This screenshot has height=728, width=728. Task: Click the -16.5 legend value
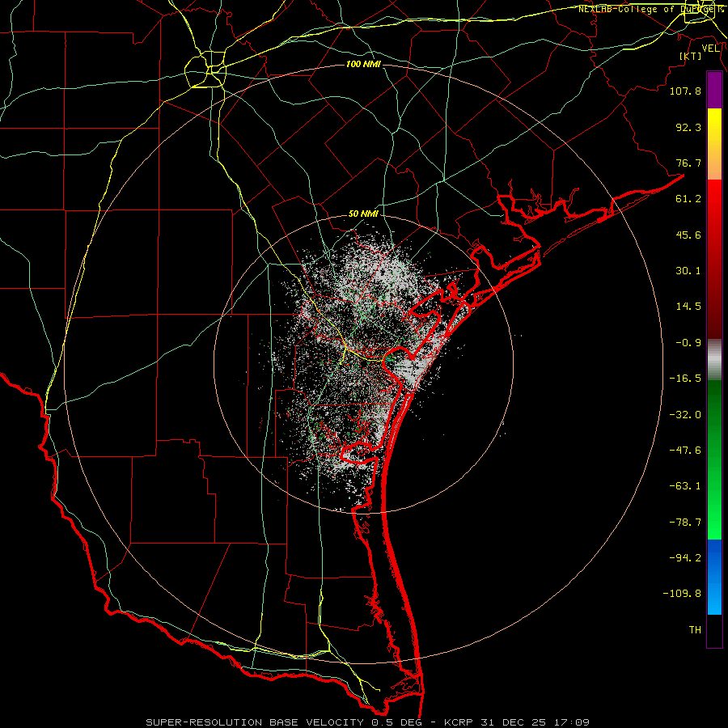click(x=685, y=379)
